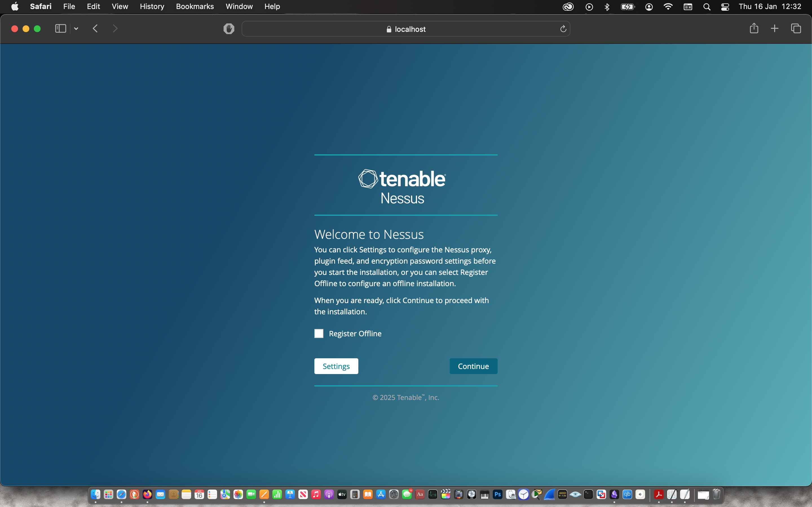The height and width of the screenshot is (507, 812).
Task: Click the privacy shield icon
Action: tap(229, 29)
